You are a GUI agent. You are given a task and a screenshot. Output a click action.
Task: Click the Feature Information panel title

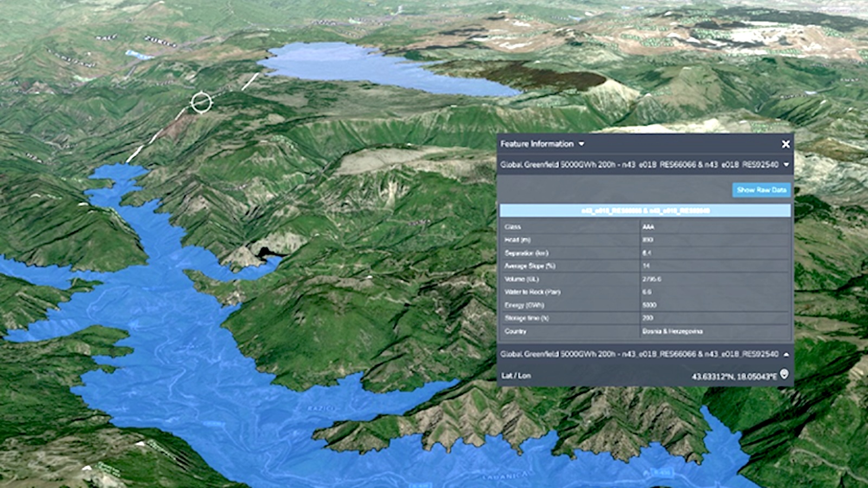537,144
